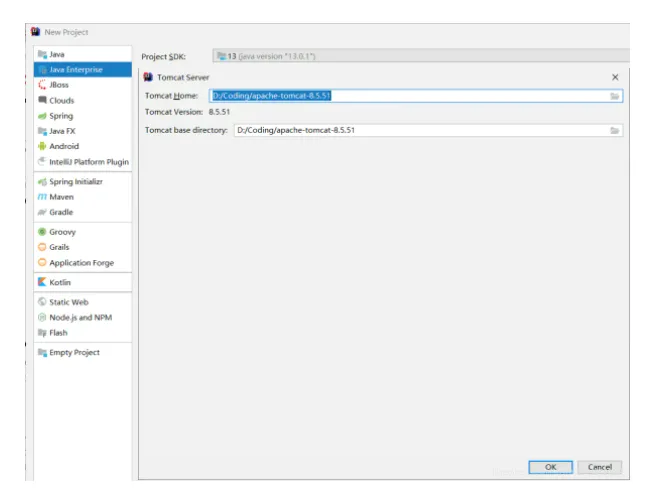The height and width of the screenshot is (493, 651).
Task: Click the Flash icon
Action: 42,333
